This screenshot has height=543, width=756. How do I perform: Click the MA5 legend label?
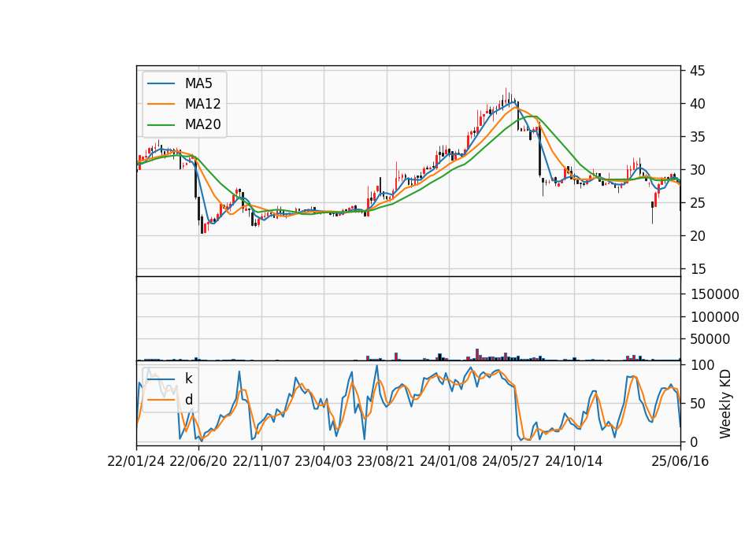(198, 83)
